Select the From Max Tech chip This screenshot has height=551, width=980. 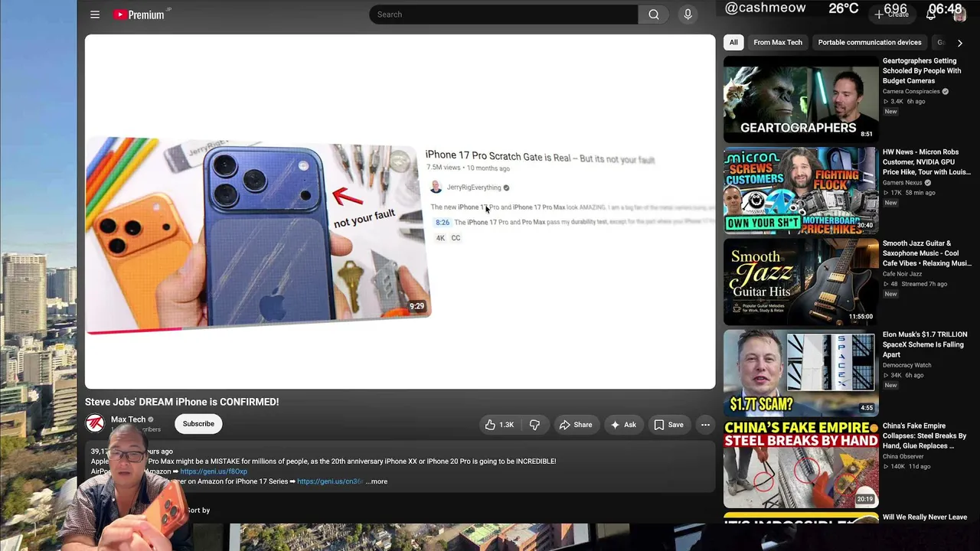coord(778,43)
